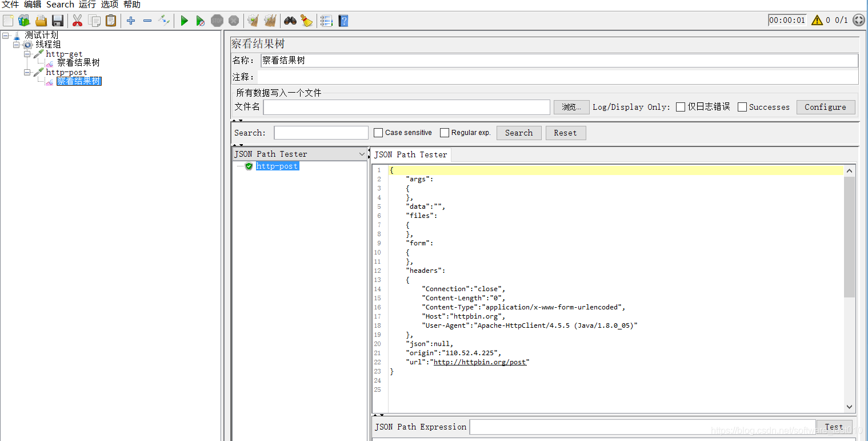Screen dimensions: 868x441
Task: Click the Test button for JSON Path
Action: 834,427
